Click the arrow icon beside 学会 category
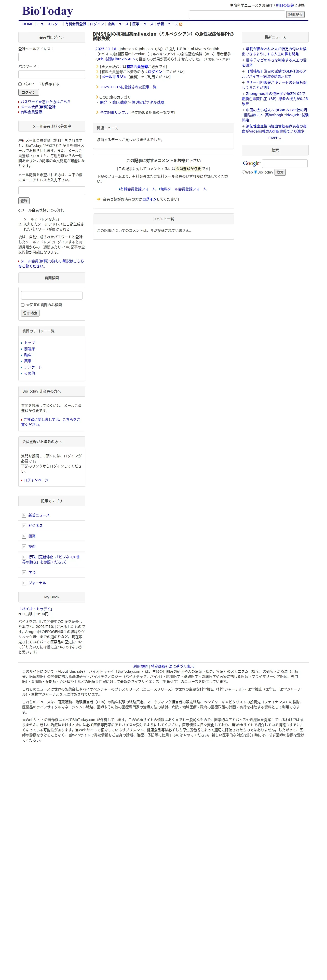 (24, 572)
